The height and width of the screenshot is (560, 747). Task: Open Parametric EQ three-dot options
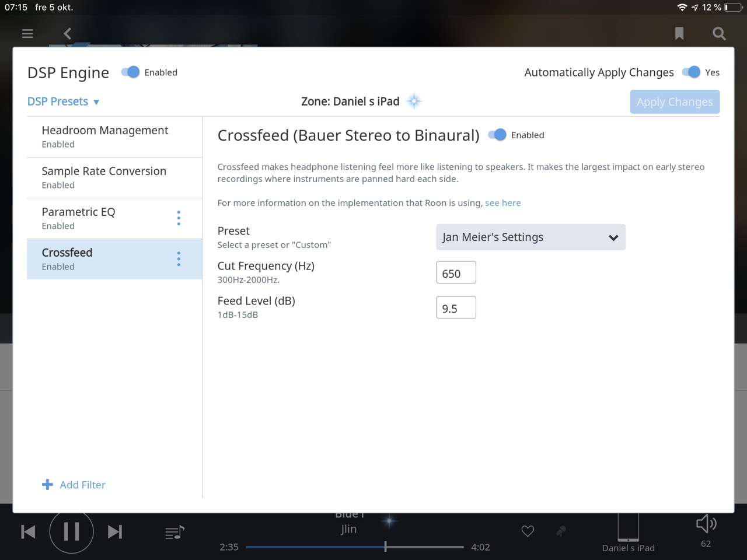click(179, 218)
